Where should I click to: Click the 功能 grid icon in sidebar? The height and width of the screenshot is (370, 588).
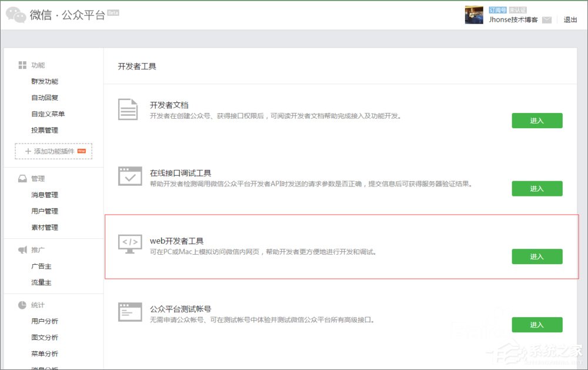[x=23, y=65]
